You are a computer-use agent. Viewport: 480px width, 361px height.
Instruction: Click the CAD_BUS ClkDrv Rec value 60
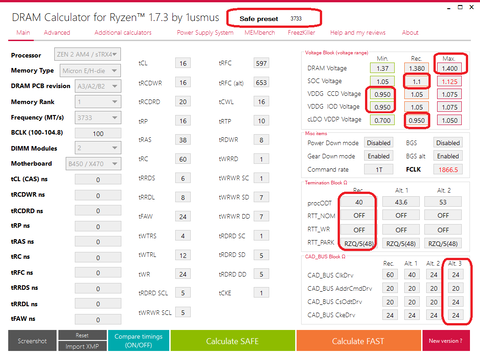(390, 275)
